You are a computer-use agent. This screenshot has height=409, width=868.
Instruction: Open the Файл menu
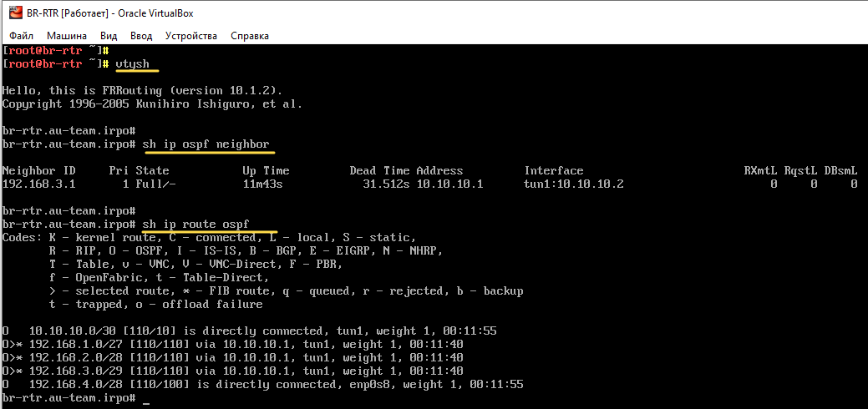tap(22, 36)
